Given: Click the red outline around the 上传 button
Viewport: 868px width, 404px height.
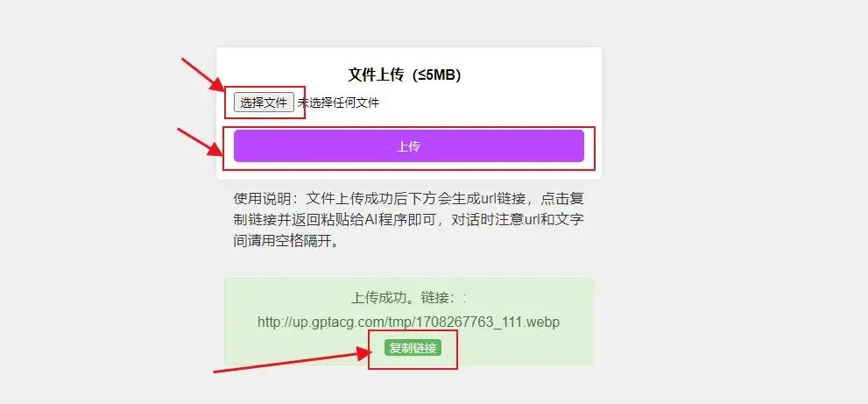Looking at the screenshot, I should [x=408, y=127].
